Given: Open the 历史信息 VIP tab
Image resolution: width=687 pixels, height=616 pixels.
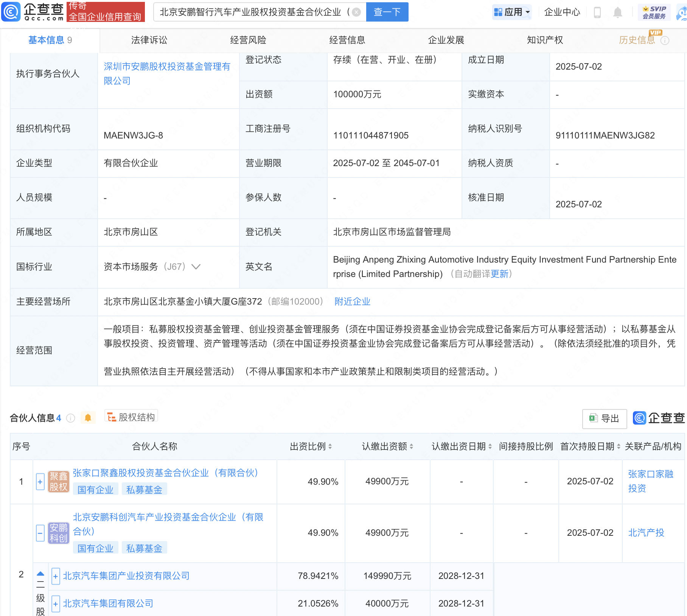Looking at the screenshot, I should point(637,40).
